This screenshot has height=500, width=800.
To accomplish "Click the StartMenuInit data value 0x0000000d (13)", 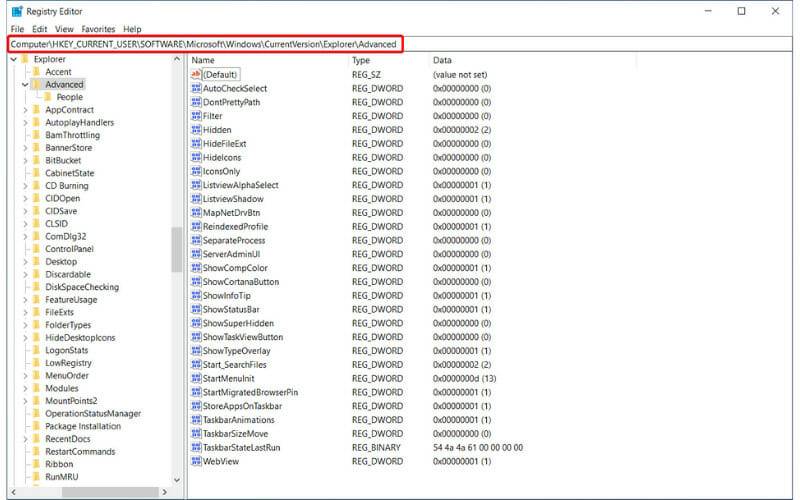I will 464,378.
